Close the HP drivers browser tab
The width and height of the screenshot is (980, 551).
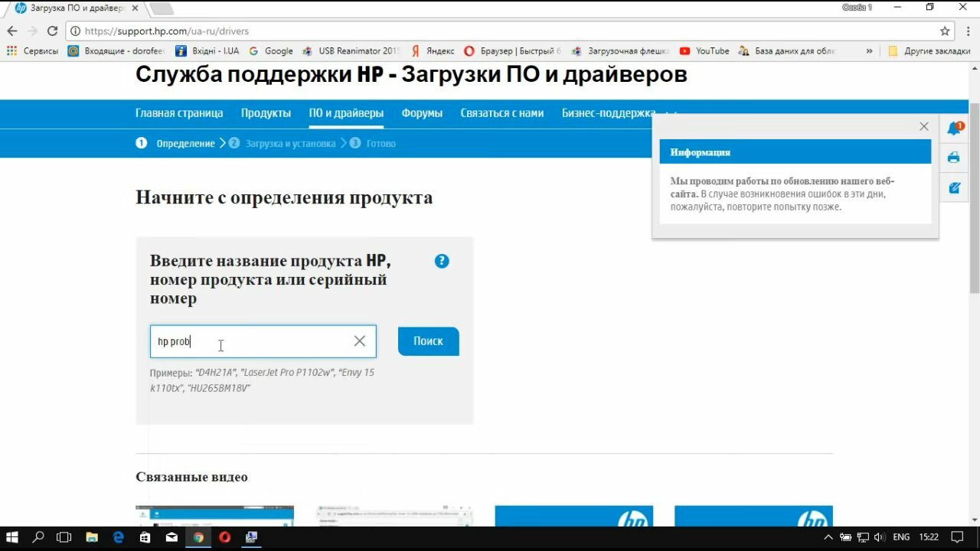(134, 8)
